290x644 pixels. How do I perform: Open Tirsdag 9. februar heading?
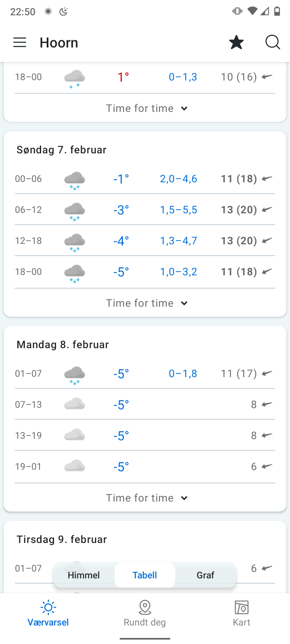click(62, 539)
